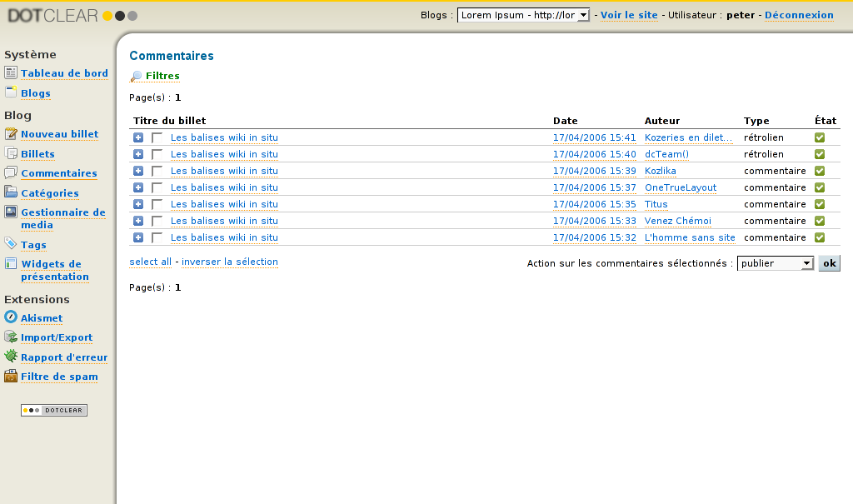Expand the Filtres section
853x504 pixels.
tap(162, 76)
